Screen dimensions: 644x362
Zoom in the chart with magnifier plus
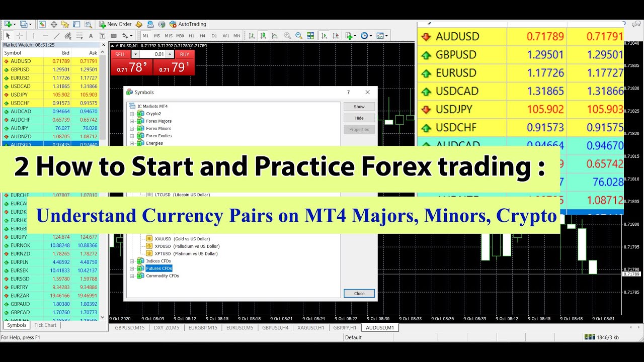tap(287, 36)
